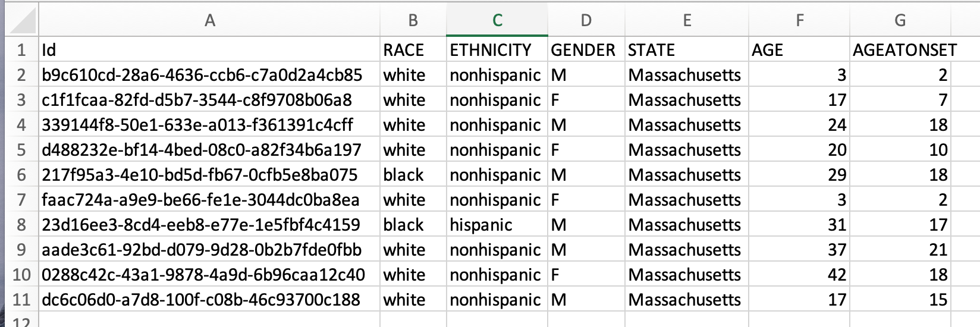Select column G header

pos(900,21)
